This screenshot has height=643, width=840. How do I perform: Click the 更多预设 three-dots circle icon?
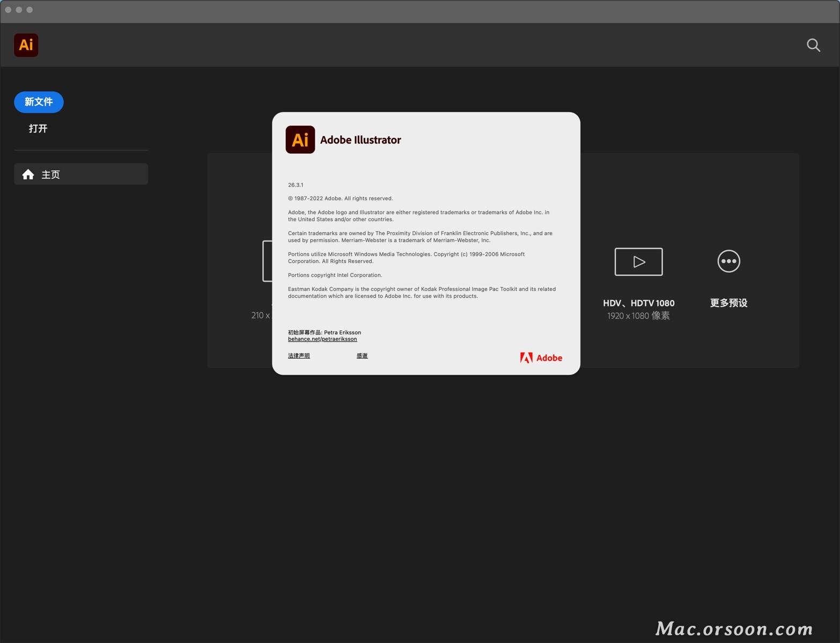[728, 261]
